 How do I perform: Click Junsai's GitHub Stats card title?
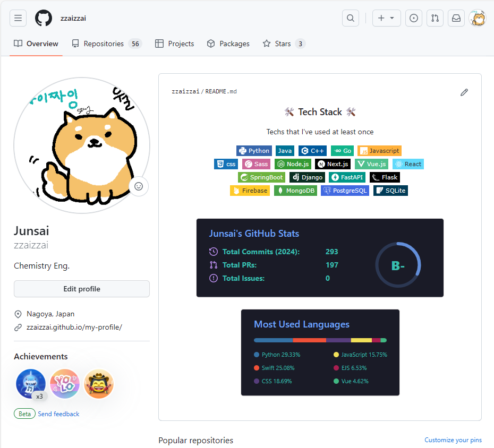pyautogui.click(x=254, y=233)
